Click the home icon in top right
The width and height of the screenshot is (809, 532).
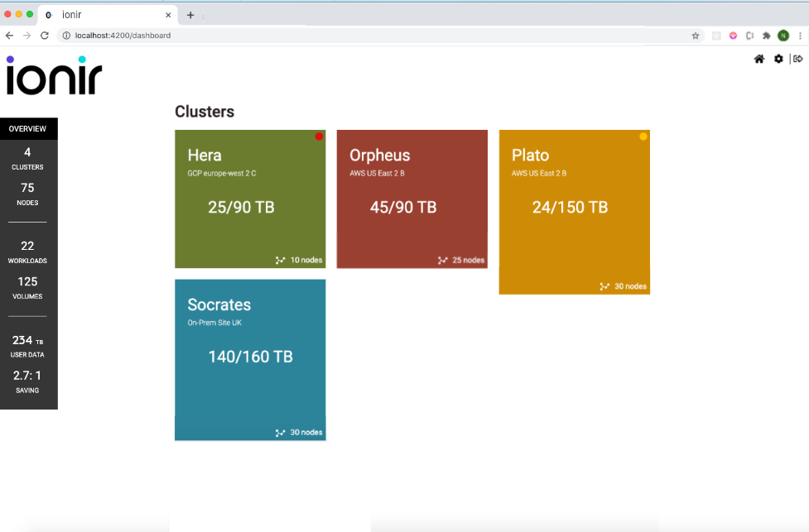(x=759, y=59)
